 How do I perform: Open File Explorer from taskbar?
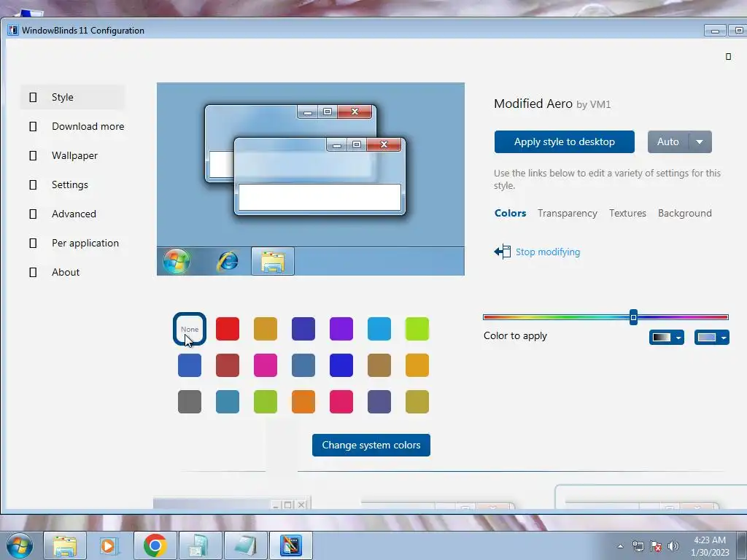click(x=65, y=545)
